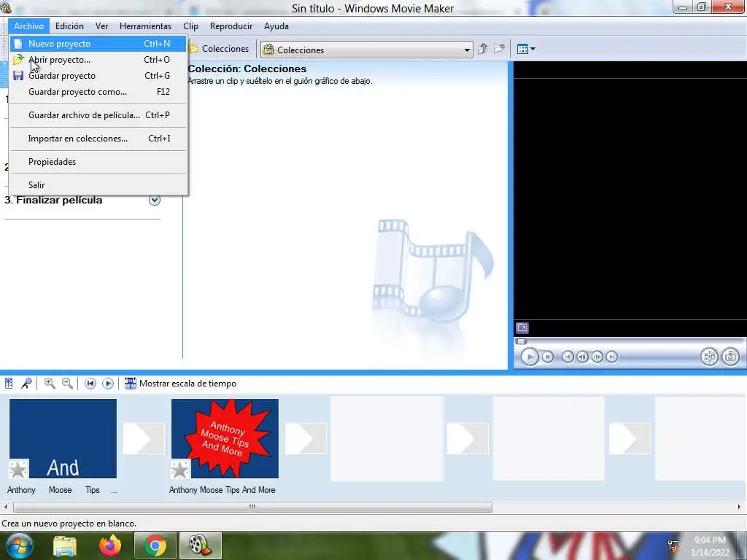Play the storyboard icon
Viewport: 747px width, 560px height.
point(108,384)
